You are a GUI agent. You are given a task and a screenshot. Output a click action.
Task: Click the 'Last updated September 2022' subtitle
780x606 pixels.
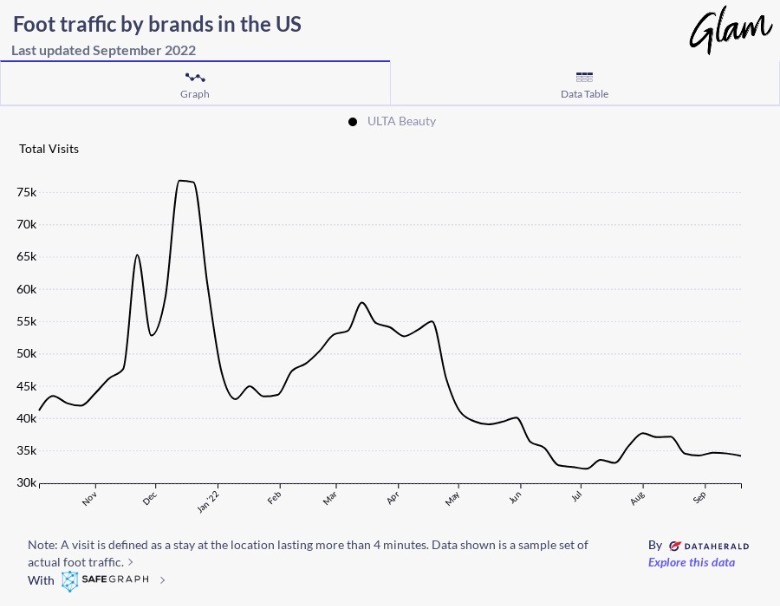pyautogui.click(x=104, y=50)
